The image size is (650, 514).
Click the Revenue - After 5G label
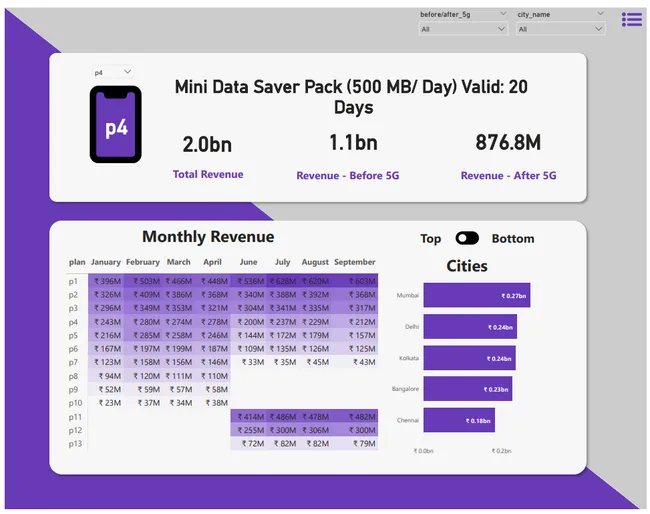pyautogui.click(x=509, y=176)
